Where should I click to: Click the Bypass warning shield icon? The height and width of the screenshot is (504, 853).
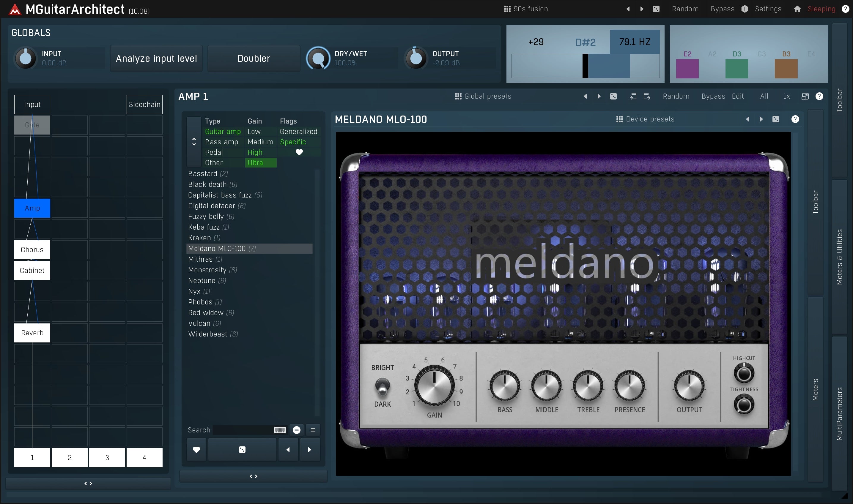745,9
